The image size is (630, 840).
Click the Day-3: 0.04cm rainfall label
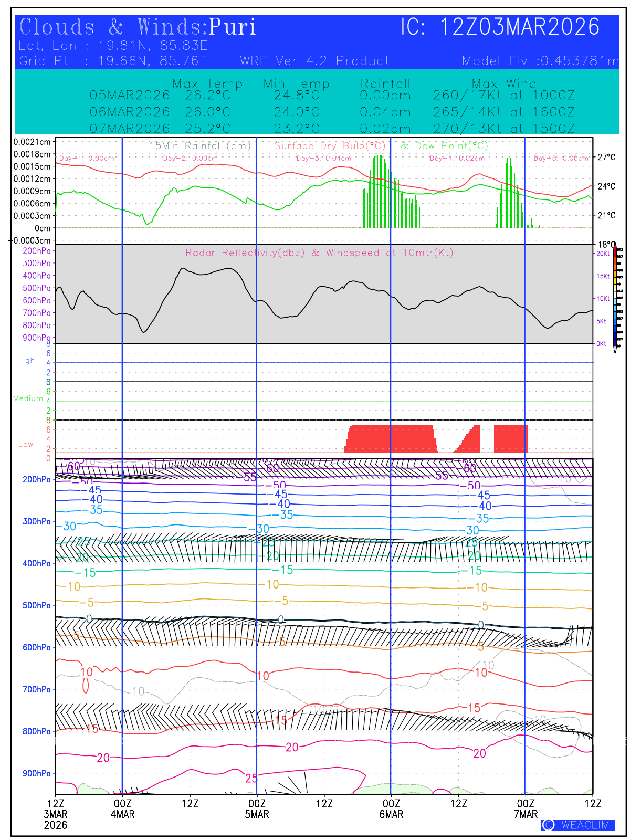[x=323, y=158]
